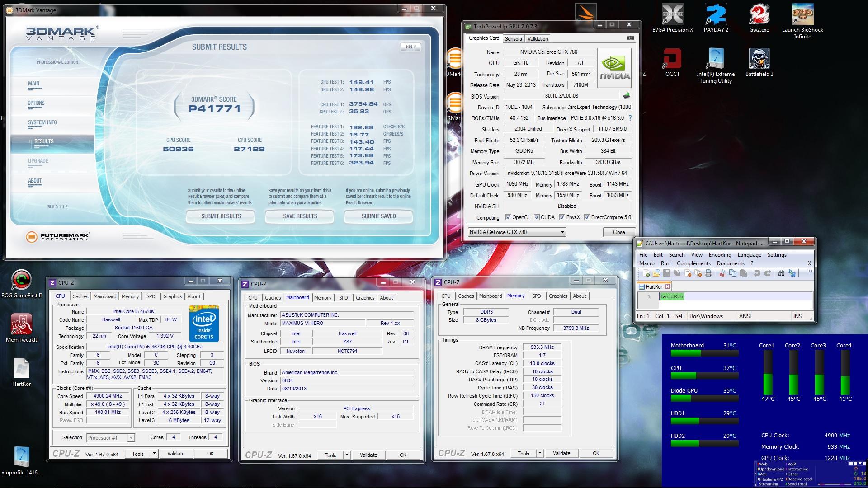Viewport: 868px width, 488px height.
Task: Click Save All icon in Notepad++ toolbar
Action: (x=677, y=273)
